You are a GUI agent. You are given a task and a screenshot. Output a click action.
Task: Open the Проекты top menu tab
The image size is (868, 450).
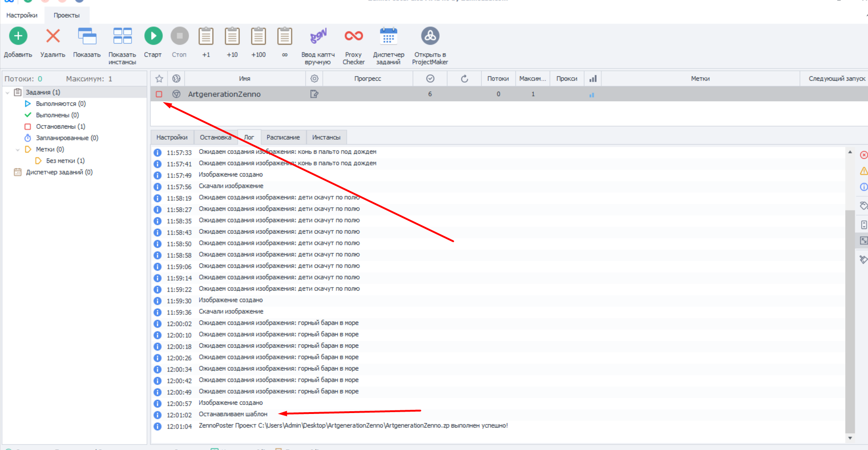coord(67,15)
